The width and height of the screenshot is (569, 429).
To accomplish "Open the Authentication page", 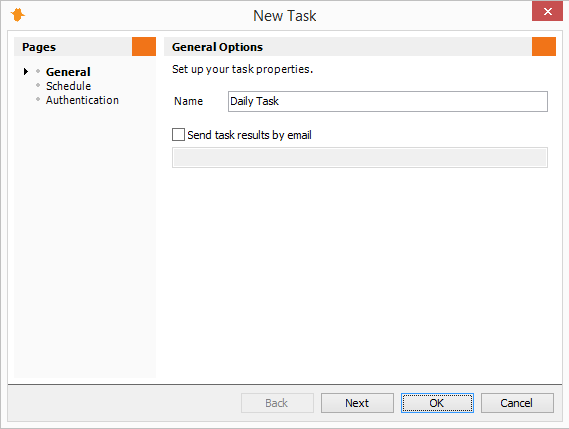I will (82, 100).
